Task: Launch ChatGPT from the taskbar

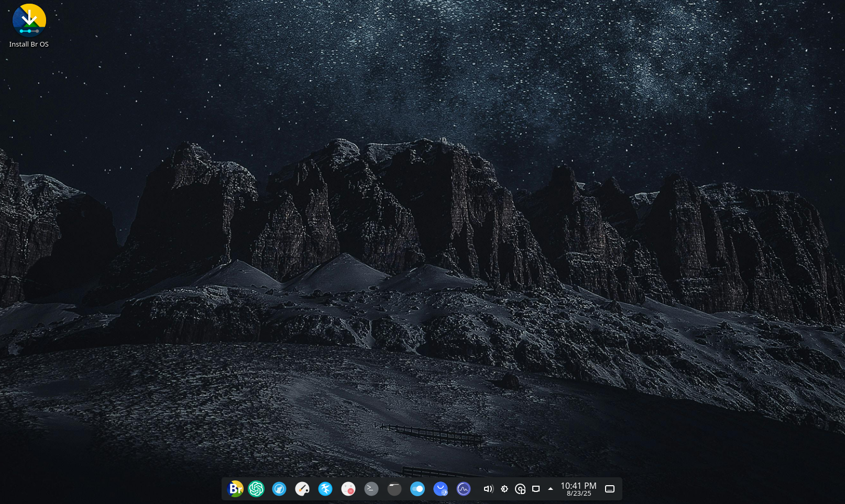Action: (256, 489)
